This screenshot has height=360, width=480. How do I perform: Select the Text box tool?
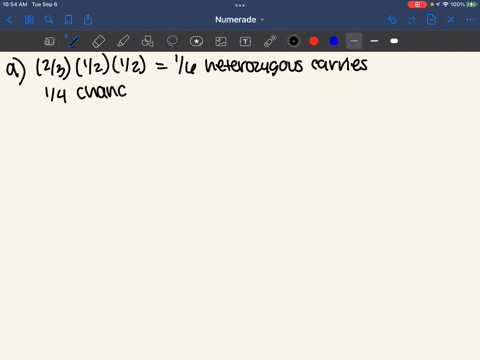pyautogui.click(x=245, y=41)
